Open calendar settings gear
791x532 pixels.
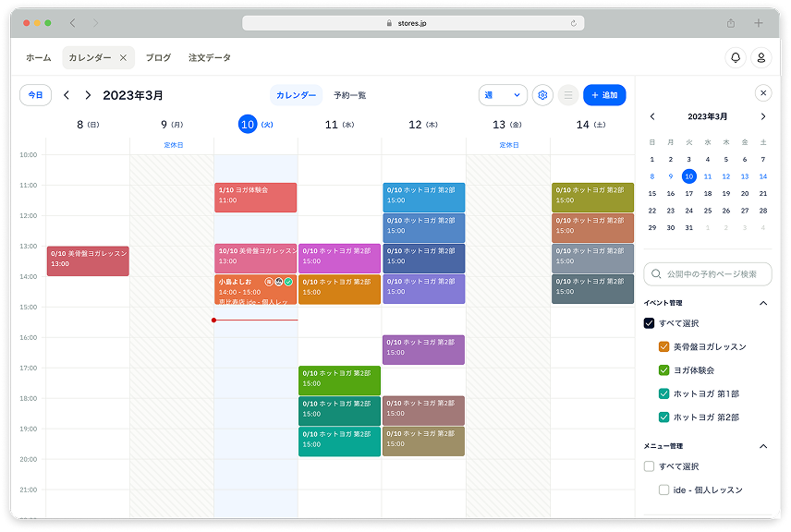tap(542, 95)
